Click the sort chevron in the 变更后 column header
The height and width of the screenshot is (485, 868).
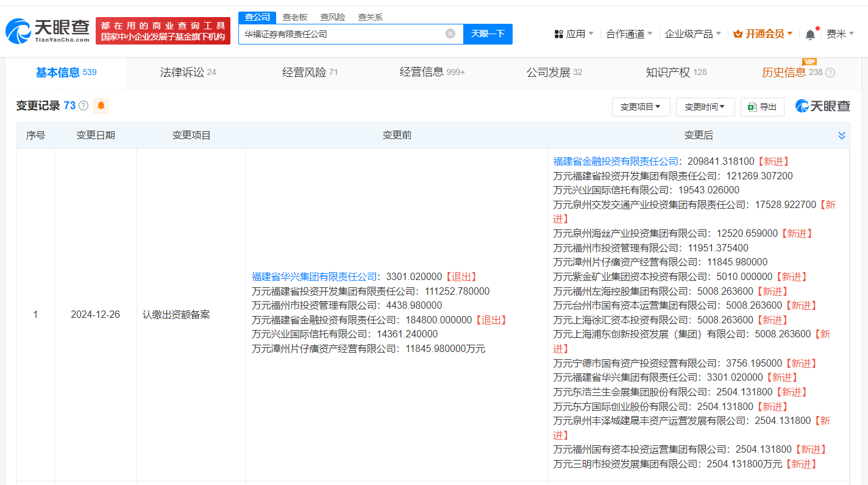(842, 135)
